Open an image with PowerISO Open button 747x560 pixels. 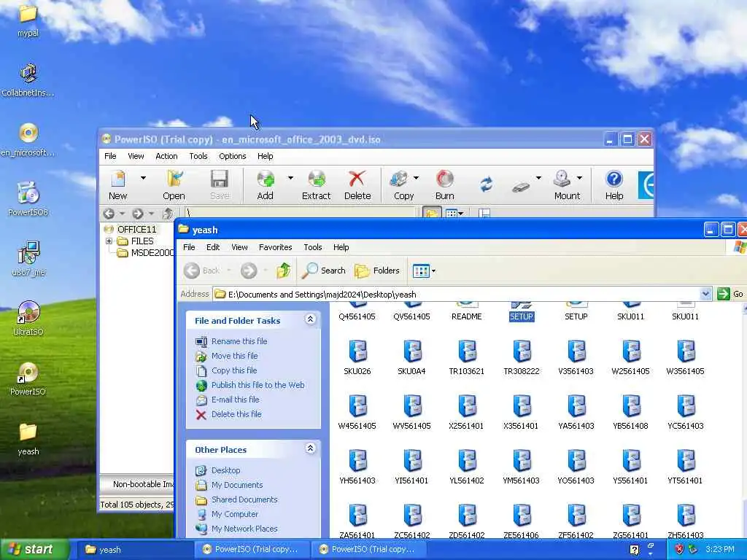174,184
